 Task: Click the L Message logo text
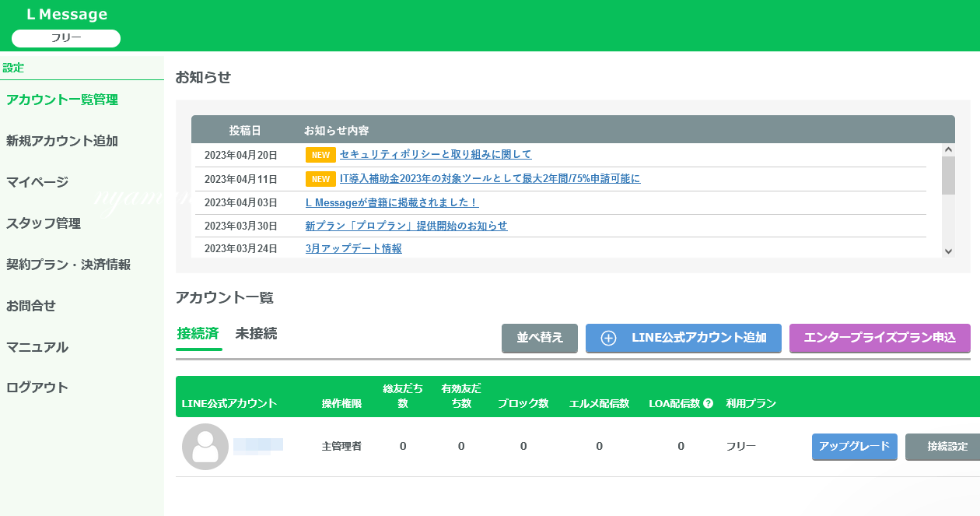(67, 15)
